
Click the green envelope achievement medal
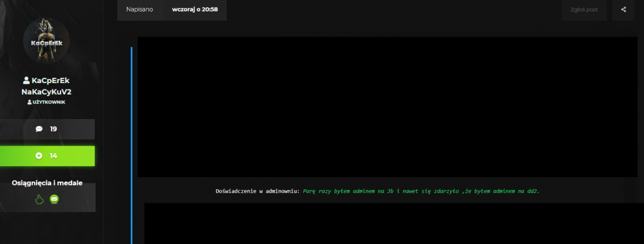click(54, 199)
